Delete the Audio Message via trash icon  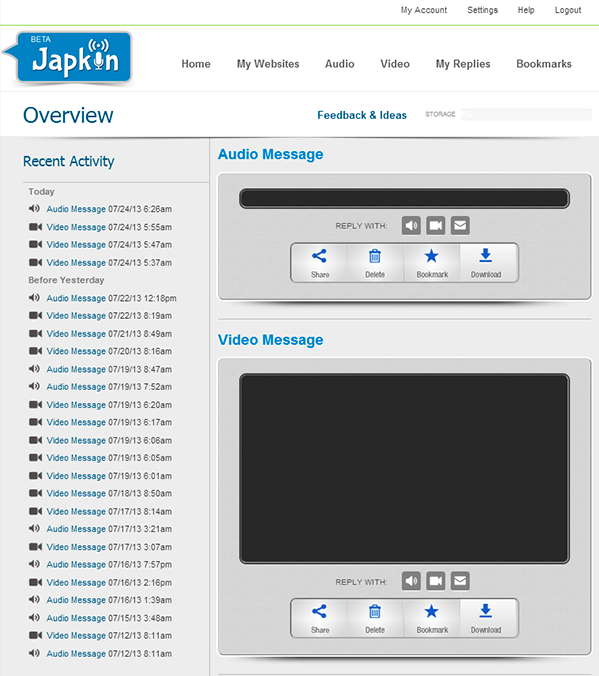coord(375,263)
